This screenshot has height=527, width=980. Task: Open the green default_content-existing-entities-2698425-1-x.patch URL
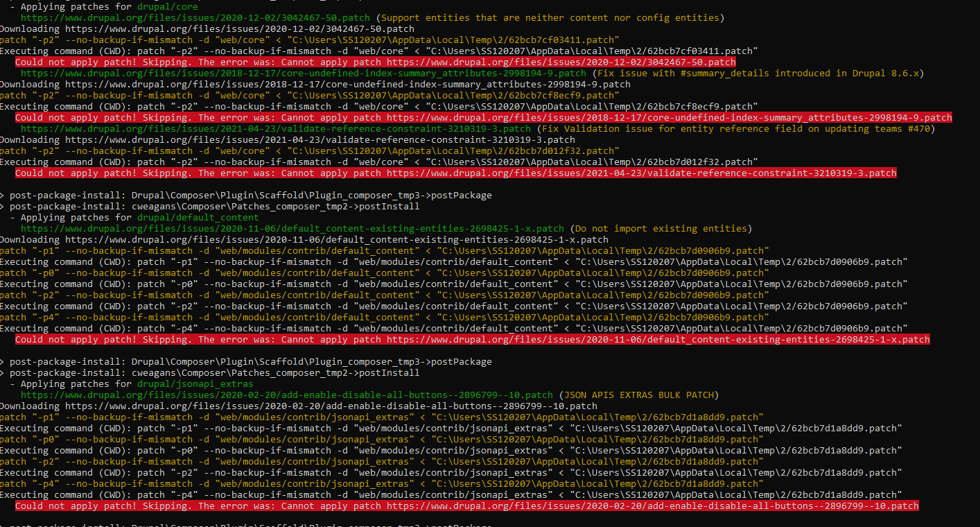(x=292, y=228)
